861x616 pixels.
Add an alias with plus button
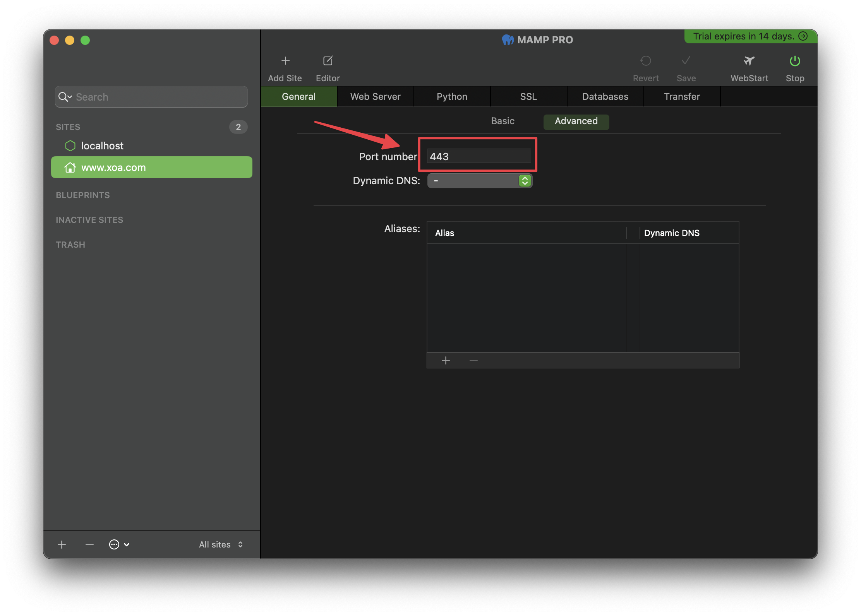coord(446,361)
